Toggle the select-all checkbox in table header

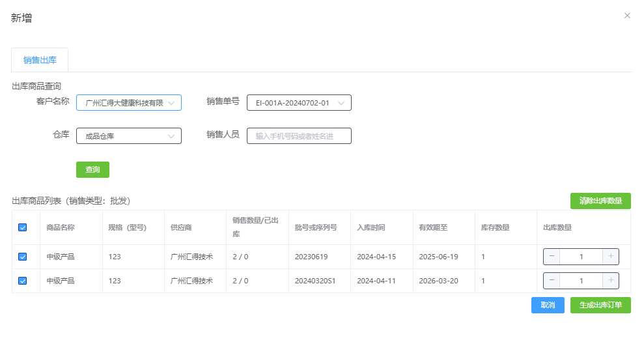(23, 227)
